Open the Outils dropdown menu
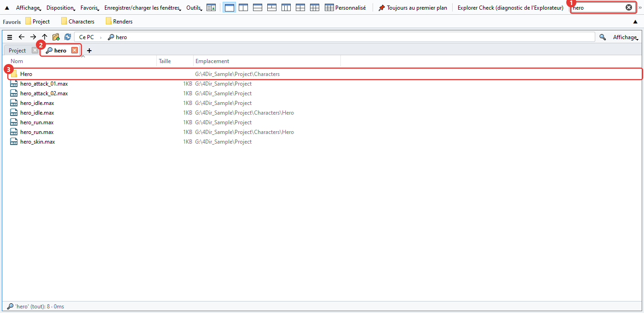 (195, 8)
